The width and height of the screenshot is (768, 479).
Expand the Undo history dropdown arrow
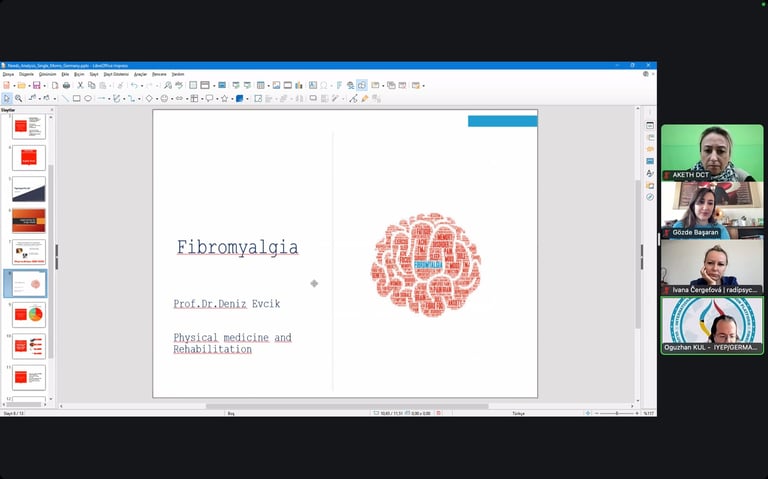[142, 86]
